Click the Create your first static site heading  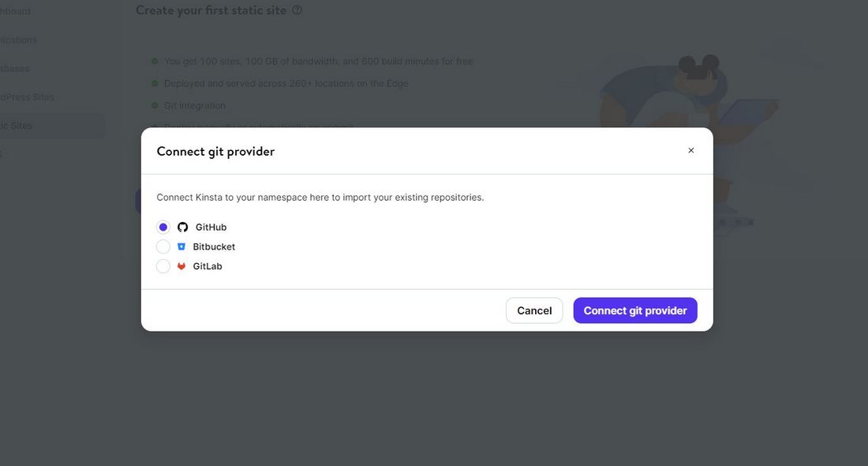point(211,10)
